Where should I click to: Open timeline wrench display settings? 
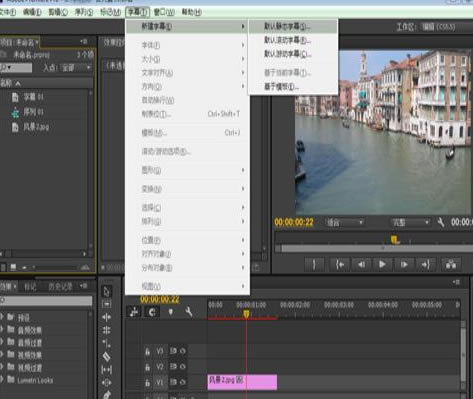coord(189,312)
